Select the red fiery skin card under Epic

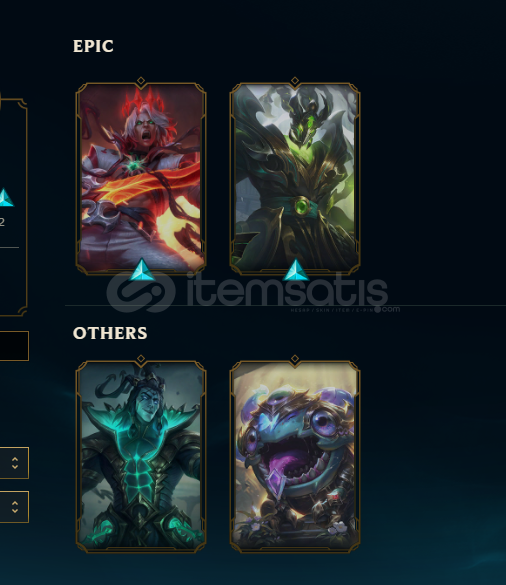click(141, 178)
